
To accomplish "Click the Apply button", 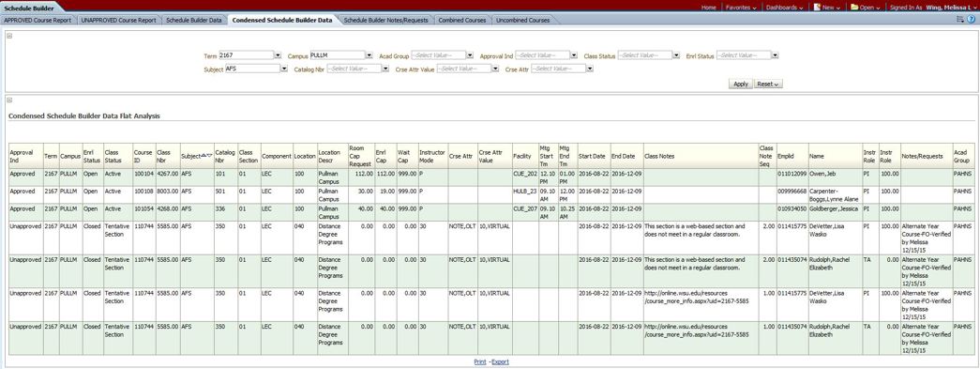I will coord(741,84).
